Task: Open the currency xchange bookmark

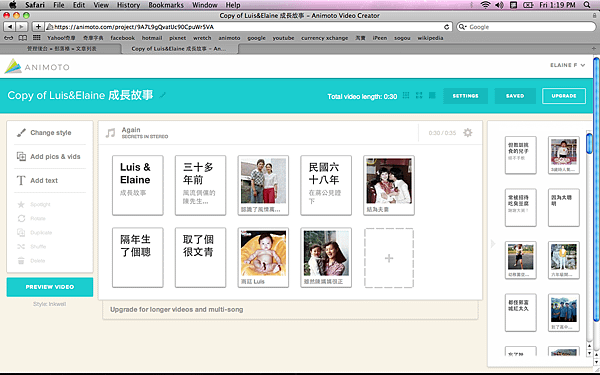Action: 324,38
